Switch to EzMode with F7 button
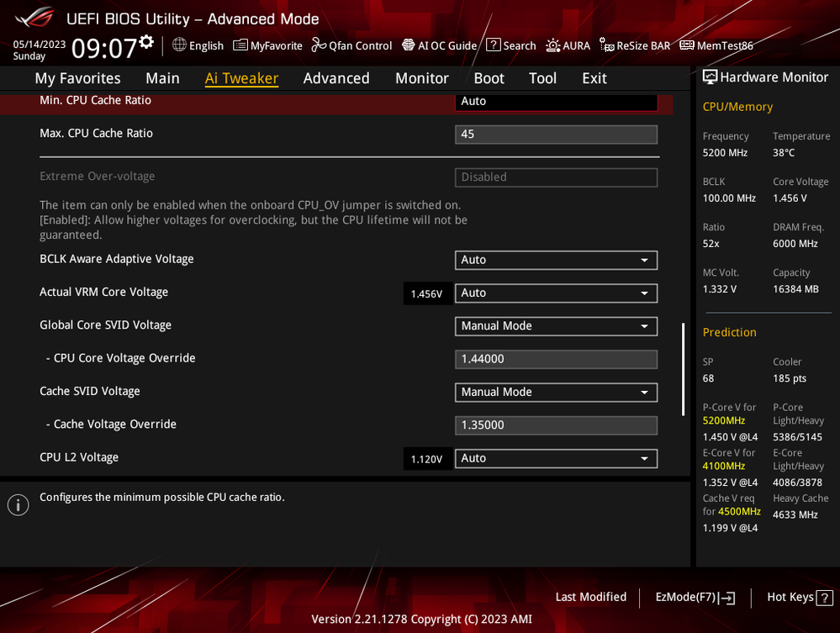This screenshot has height=633, width=840. pos(695,597)
